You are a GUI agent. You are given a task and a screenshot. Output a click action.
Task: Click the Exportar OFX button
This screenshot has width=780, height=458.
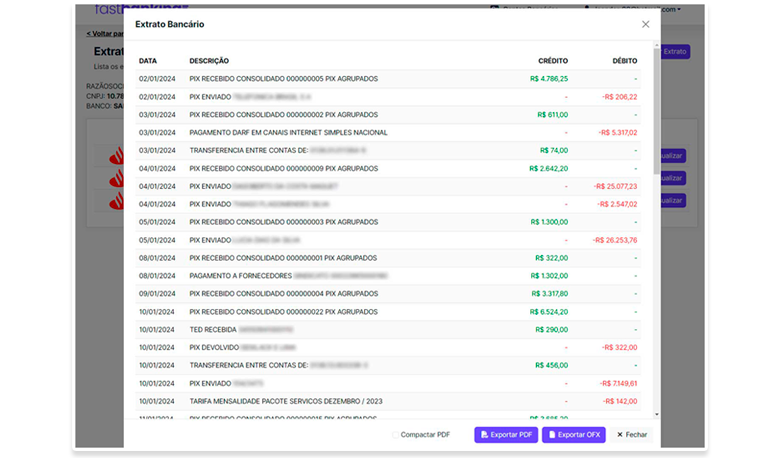pyautogui.click(x=574, y=435)
